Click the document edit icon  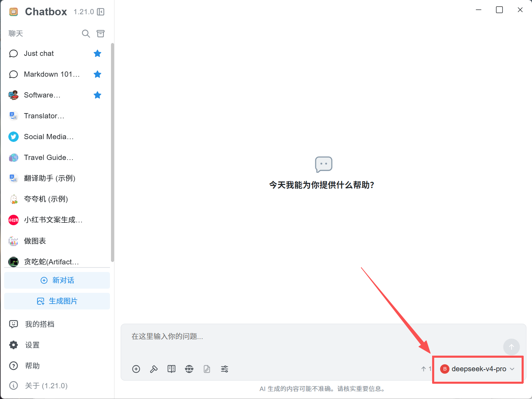(207, 369)
